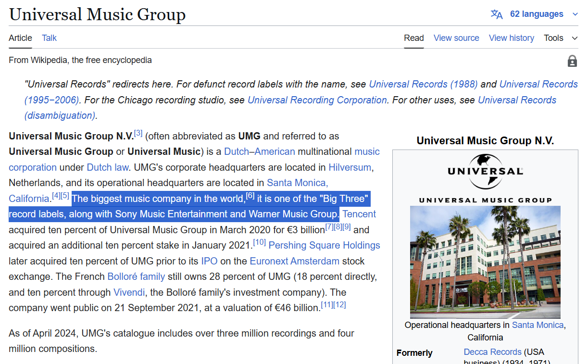
Task: Click the IPO link
Action: tap(209, 261)
